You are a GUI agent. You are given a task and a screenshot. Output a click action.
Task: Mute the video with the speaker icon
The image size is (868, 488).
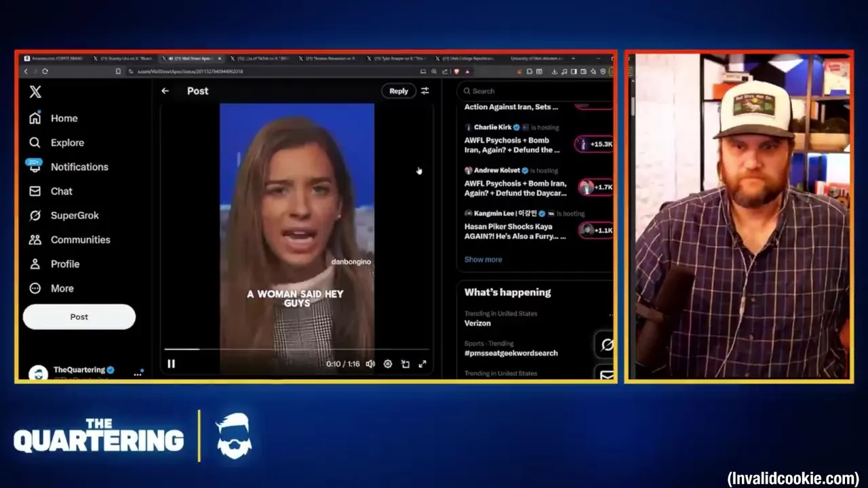pos(370,364)
